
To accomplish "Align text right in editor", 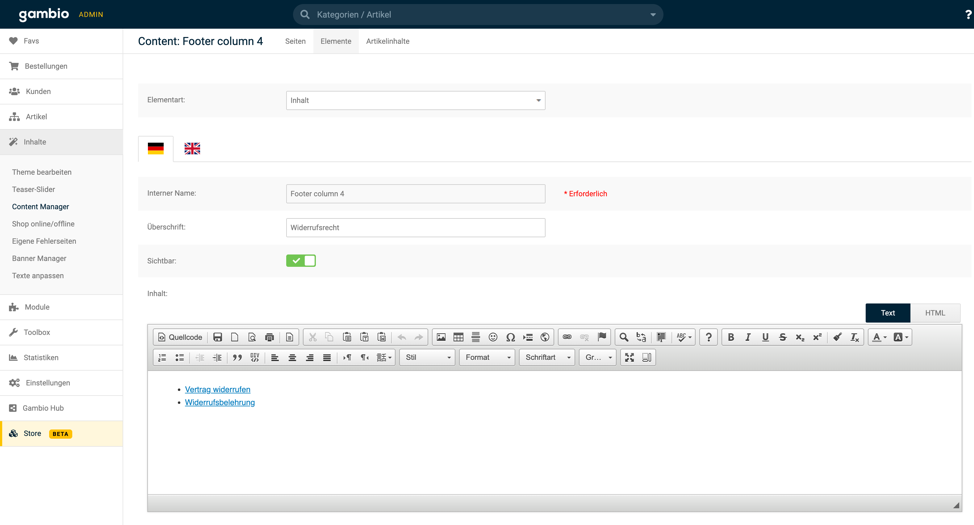I will 309,358.
